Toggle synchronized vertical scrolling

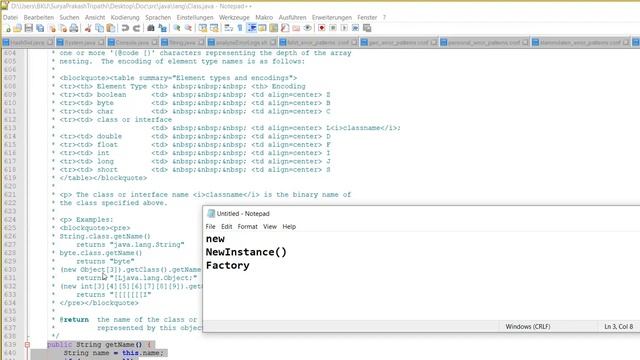tap(202, 28)
